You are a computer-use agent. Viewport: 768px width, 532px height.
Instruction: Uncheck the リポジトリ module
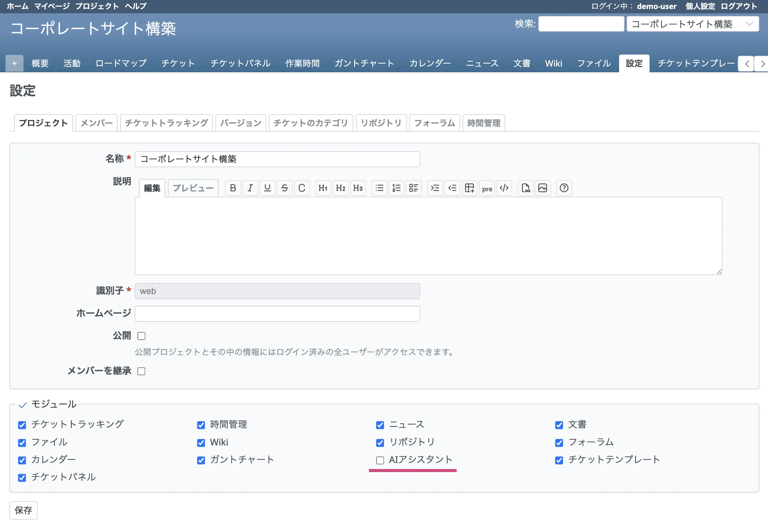click(x=380, y=443)
